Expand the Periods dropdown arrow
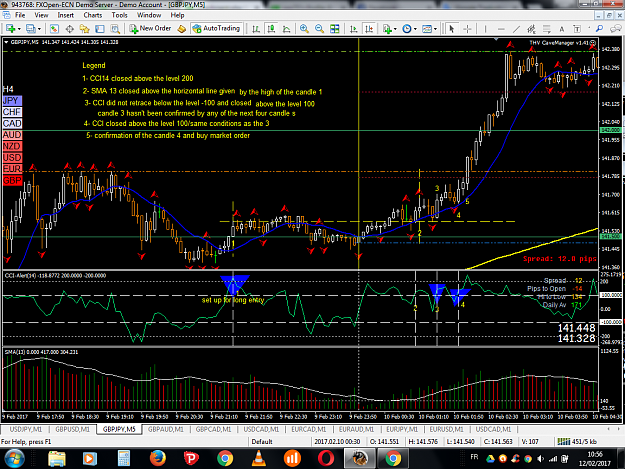This screenshot has height=469, width=625. [x=415, y=29]
